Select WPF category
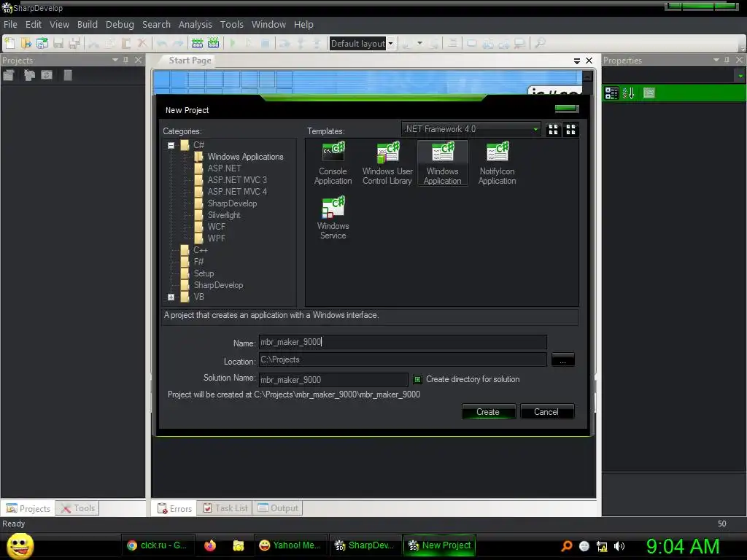This screenshot has width=747, height=560. tap(216, 238)
